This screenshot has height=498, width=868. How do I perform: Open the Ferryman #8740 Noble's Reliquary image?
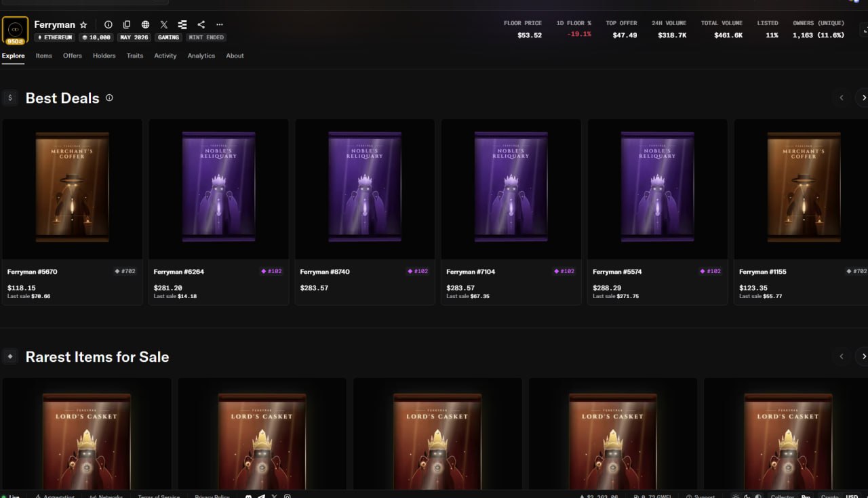pyautogui.click(x=365, y=189)
